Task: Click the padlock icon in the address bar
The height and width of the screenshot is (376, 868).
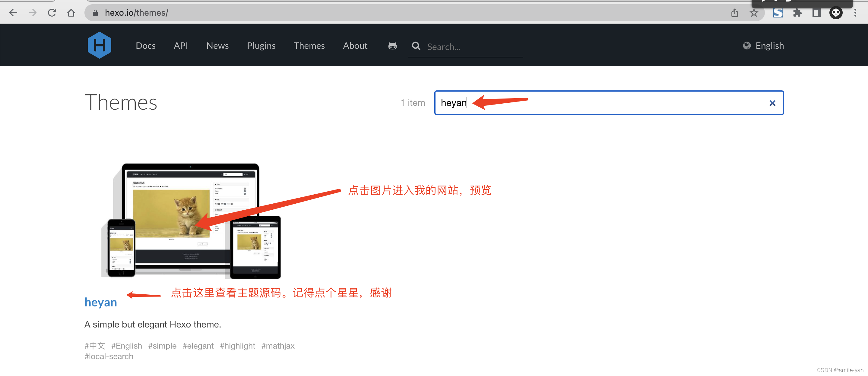Action: pos(95,12)
